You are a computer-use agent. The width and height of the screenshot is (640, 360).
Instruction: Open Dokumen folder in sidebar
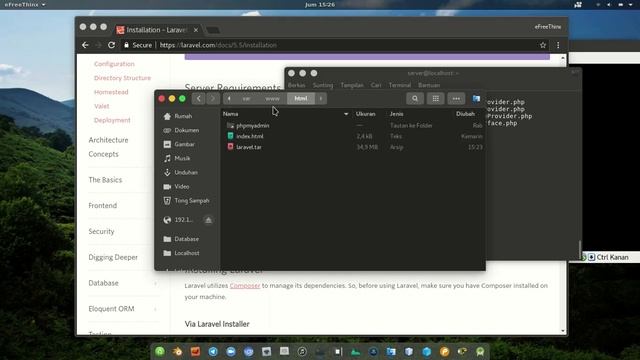[188, 130]
